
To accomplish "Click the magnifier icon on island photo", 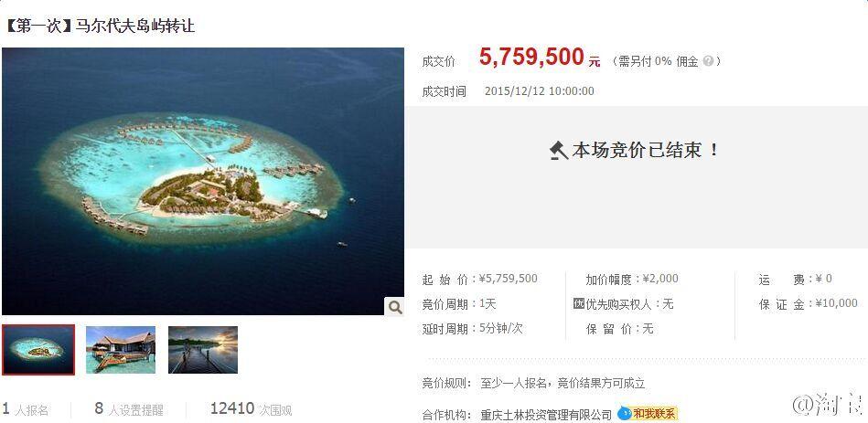I will click(x=395, y=306).
